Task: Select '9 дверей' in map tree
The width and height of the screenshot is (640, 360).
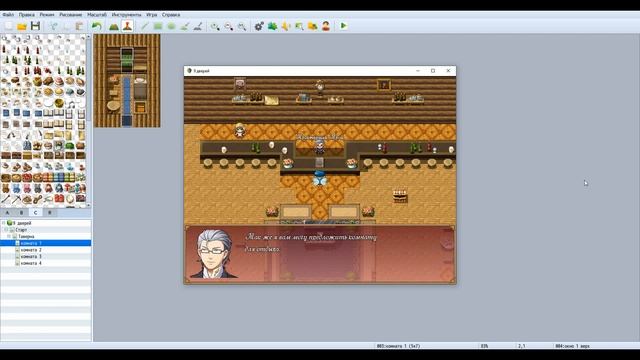Action: tap(22, 223)
